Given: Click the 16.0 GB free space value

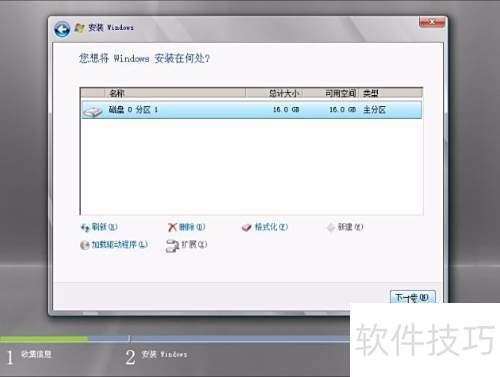Looking at the screenshot, I should [342, 110].
